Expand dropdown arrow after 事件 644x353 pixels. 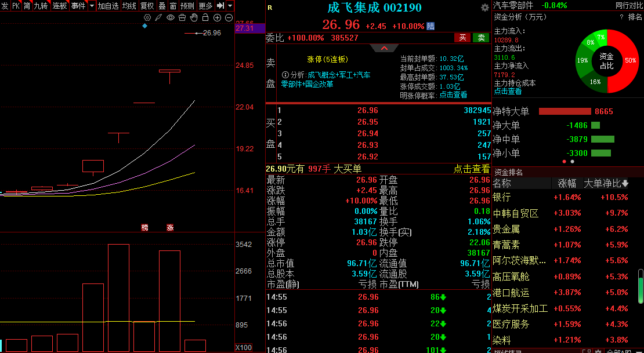point(92,6)
